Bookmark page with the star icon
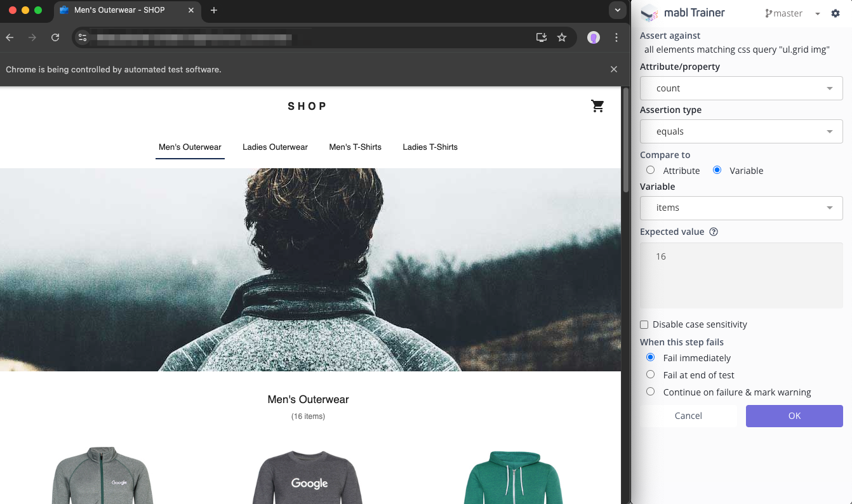 [x=562, y=37]
